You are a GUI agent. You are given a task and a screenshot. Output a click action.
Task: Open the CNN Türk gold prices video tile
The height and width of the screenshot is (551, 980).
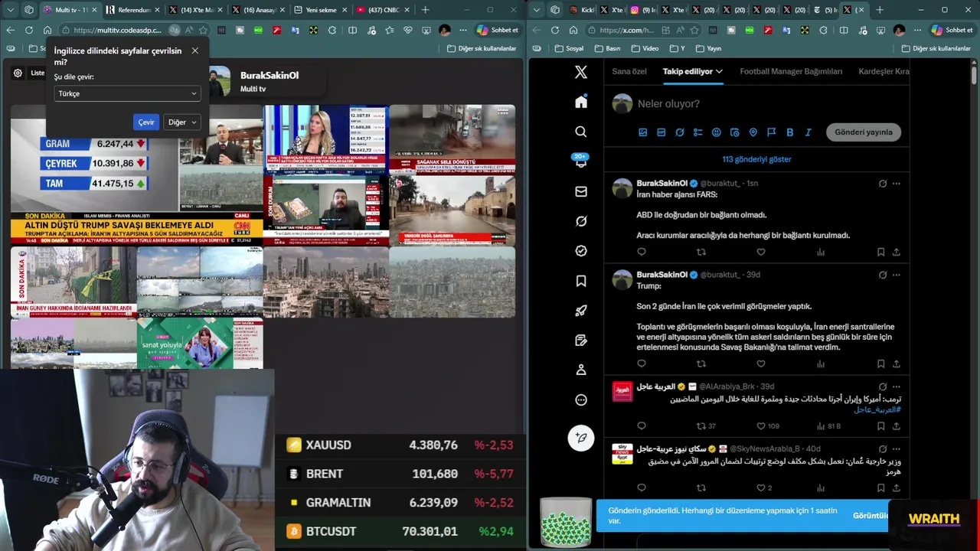tap(136, 175)
